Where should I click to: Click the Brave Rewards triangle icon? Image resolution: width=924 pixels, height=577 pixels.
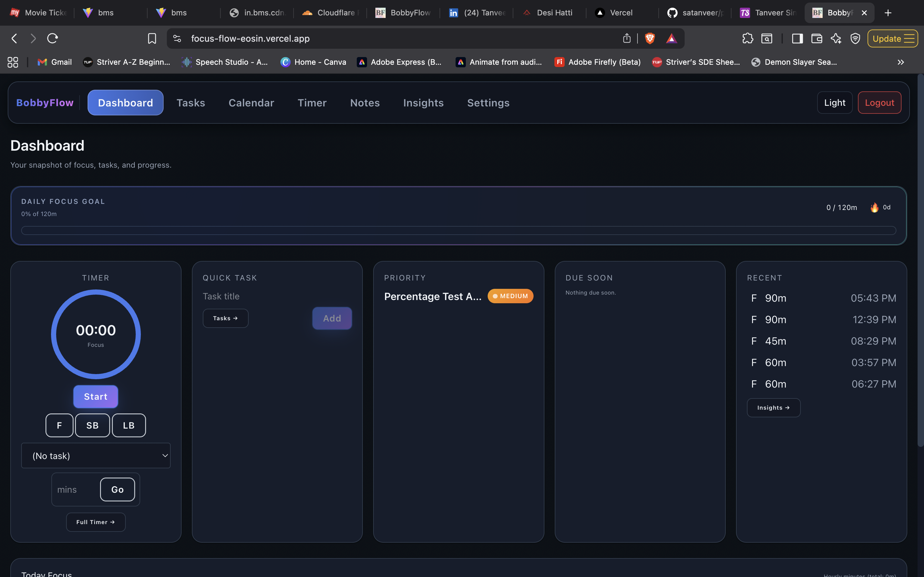[671, 38]
